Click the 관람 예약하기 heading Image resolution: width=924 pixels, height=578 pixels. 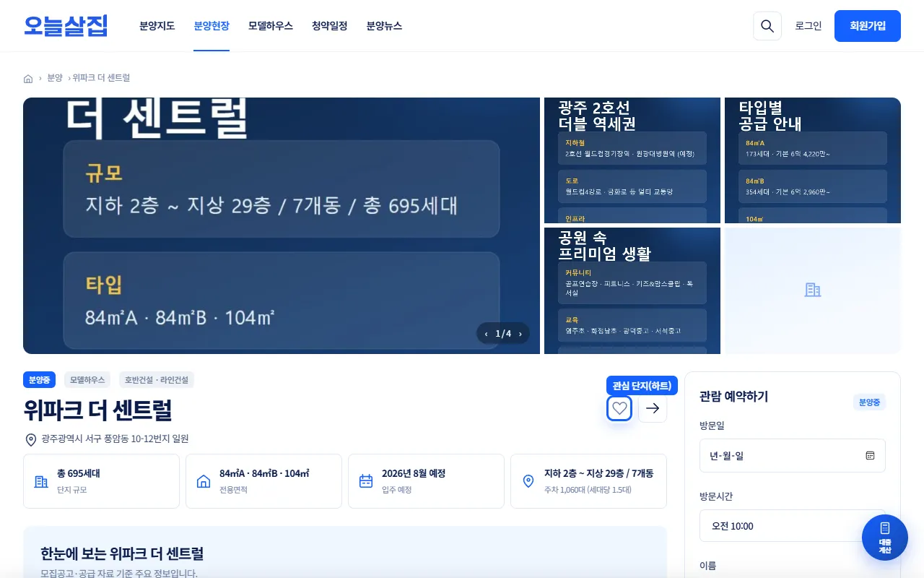point(733,397)
